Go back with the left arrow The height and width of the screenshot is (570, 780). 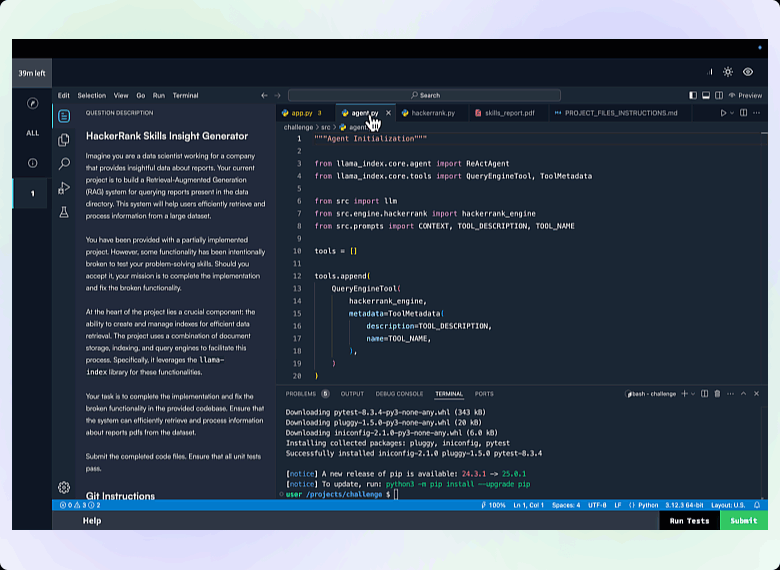point(264,95)
